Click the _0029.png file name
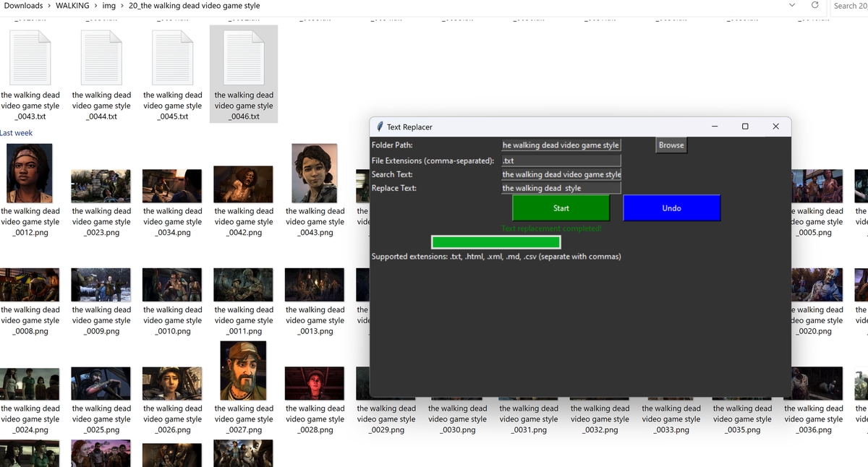 [386, 419]
